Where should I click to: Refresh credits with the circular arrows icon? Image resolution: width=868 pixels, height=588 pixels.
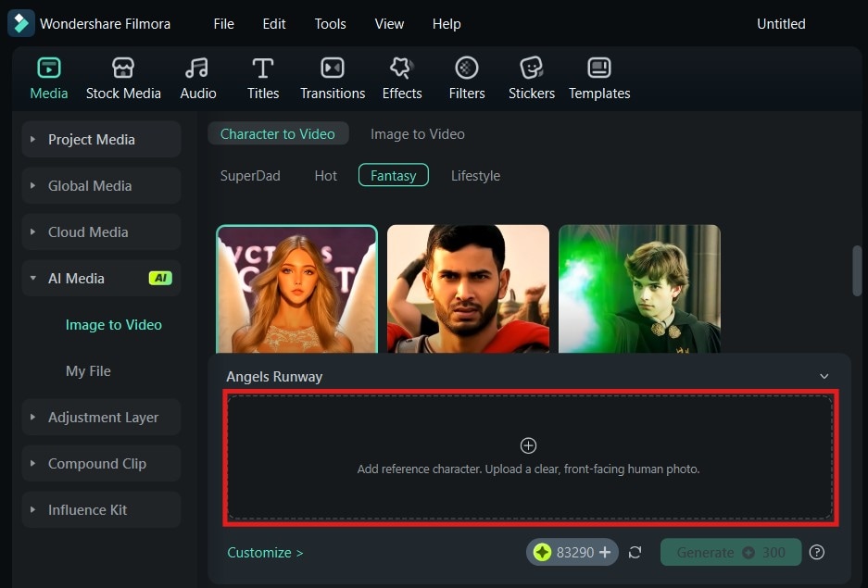tap(635, 552)
